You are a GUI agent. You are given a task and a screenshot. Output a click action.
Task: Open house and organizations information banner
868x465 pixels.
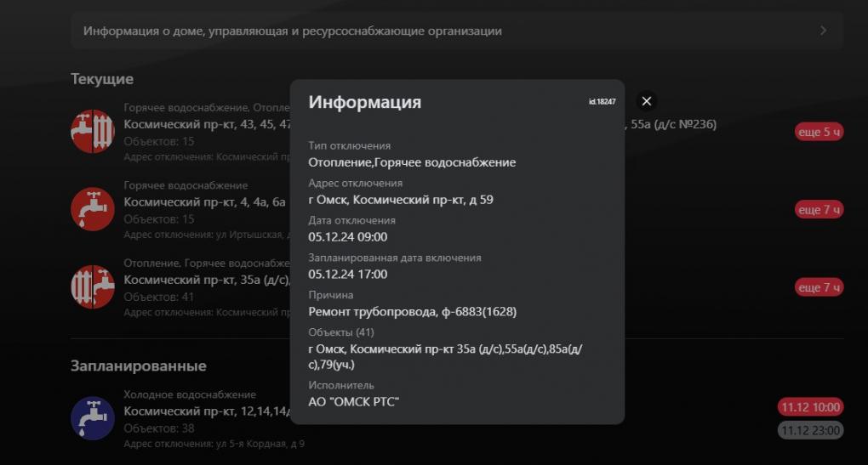click(457, 31)
